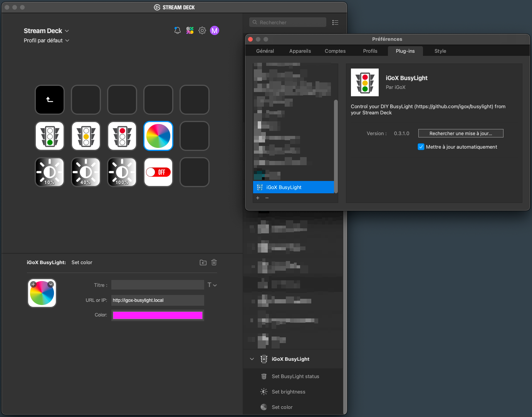
Task: Open the magenta Color swatch
Action: tap(158, 315)
